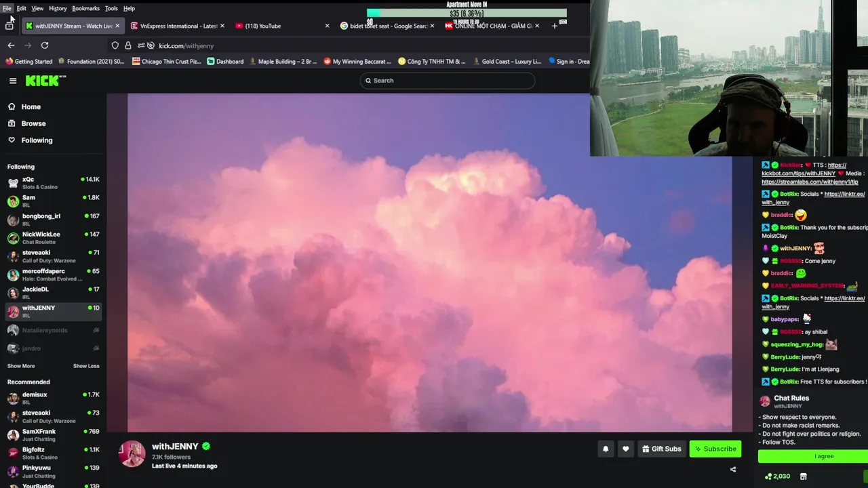This screenshot has height=488, width=868.
Task: Open the offline Nataliereynolds channel
Action: tap(53, 330)
